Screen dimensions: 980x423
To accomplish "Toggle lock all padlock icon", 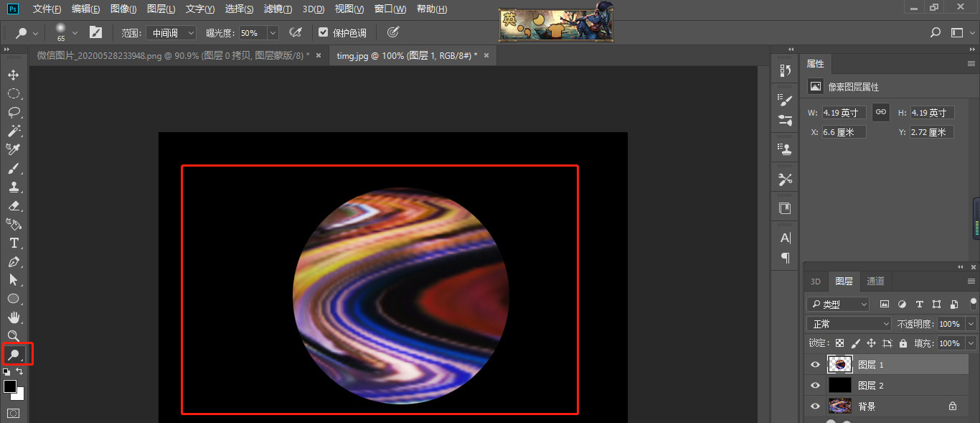I will (903, 343).
